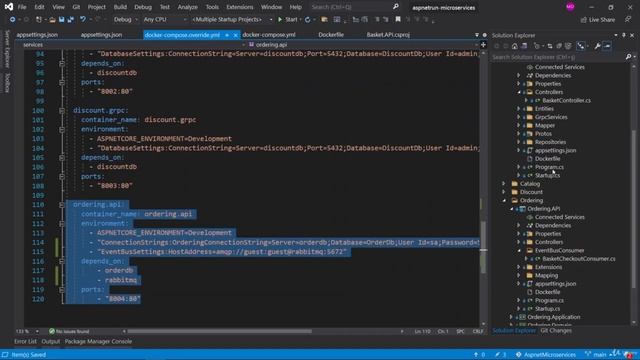Viewport: 640px width, 360px height.
Task: Click the user account avatar badge
Action: coord(570,7)
